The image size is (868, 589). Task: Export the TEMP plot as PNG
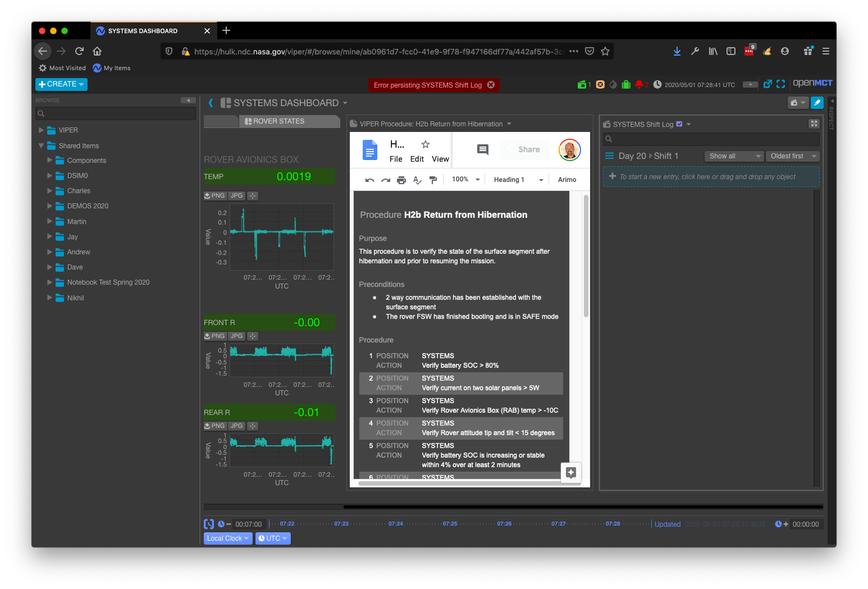[x=214, y=195]
